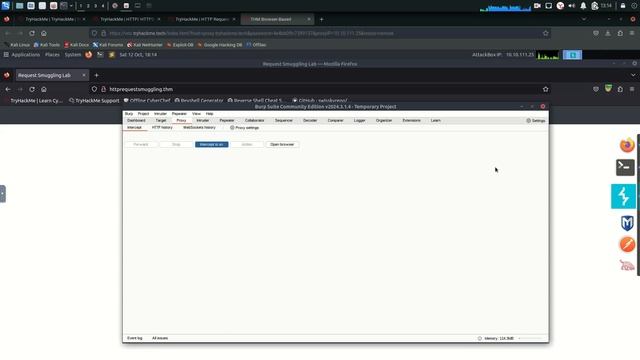Viewport: 640px width, 360px height.
Task: Open the Help menu in Burp Suite
Action: tap(209, 114)
